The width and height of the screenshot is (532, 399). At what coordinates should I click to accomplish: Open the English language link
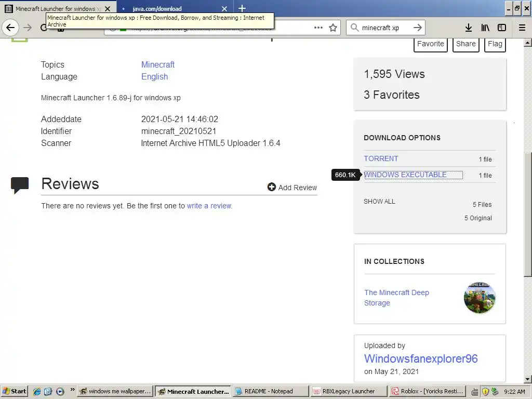tap(154, 77)
